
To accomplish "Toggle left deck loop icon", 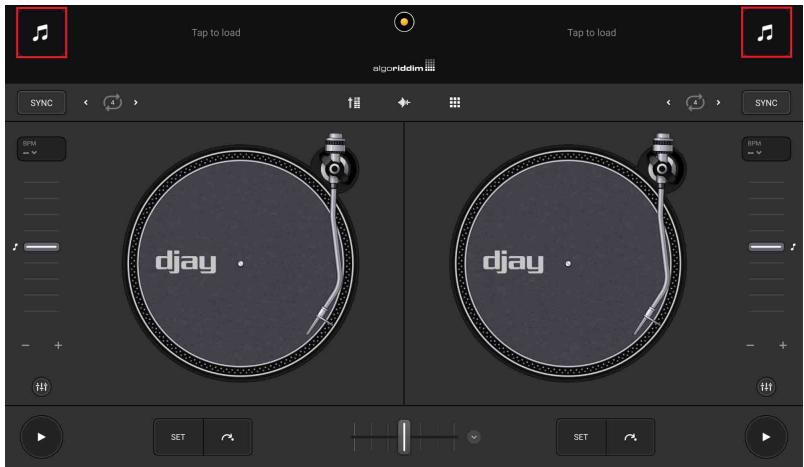I will (112, 103).
